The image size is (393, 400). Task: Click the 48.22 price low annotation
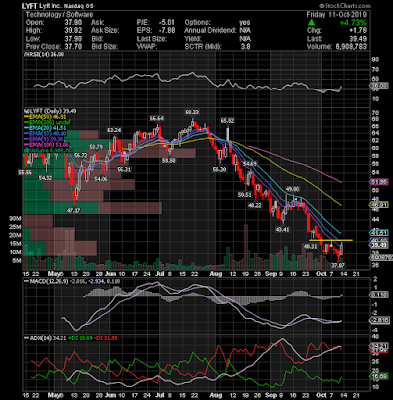pyautogui.click(x=255, y=206)
